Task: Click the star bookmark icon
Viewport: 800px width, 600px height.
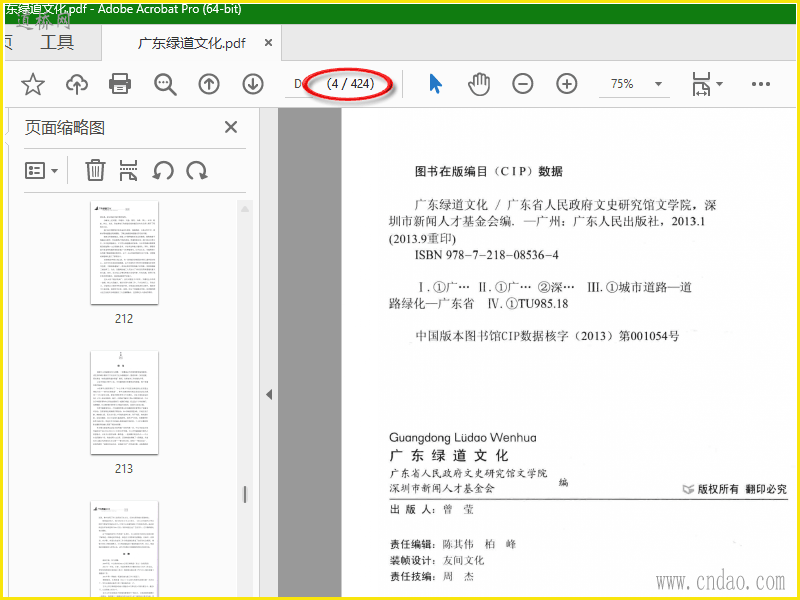Action: pyautogui.click(x=33, y=84)
